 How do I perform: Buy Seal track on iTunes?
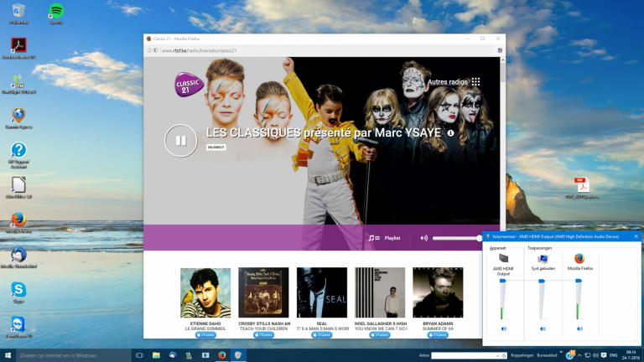tap(322, 334)
